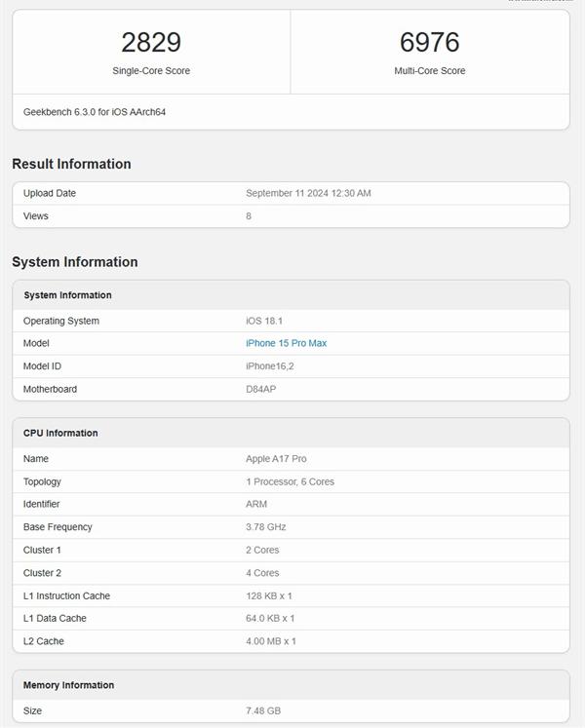Click the iPhone16,2 Model ID value
This screenshot has width=585, height=728.
(271, 365)
